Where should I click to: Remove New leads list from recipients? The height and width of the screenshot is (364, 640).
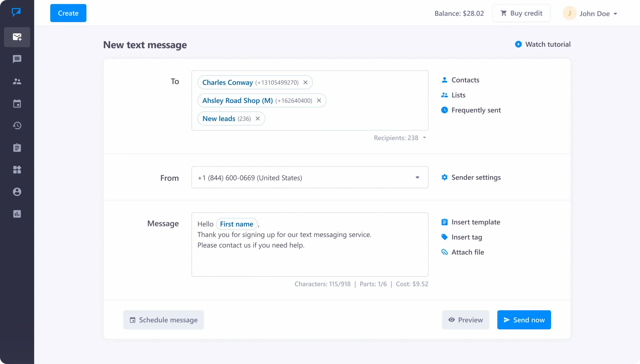tap(257, 118)
